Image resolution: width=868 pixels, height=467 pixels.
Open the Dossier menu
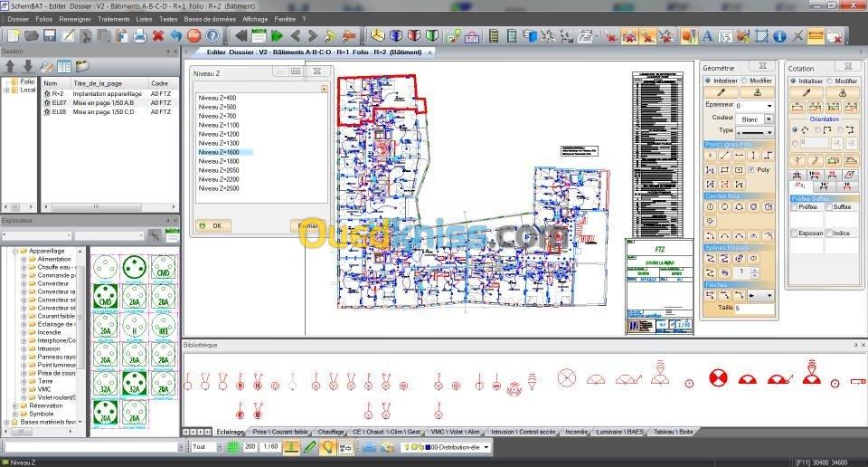(18, 19)
